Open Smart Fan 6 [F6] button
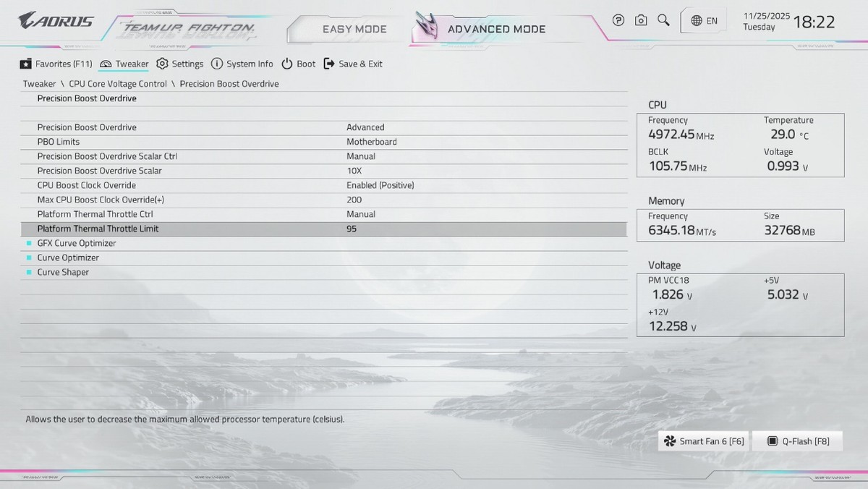The height and width of the screenshot is (489, 868). click(704, 441)
